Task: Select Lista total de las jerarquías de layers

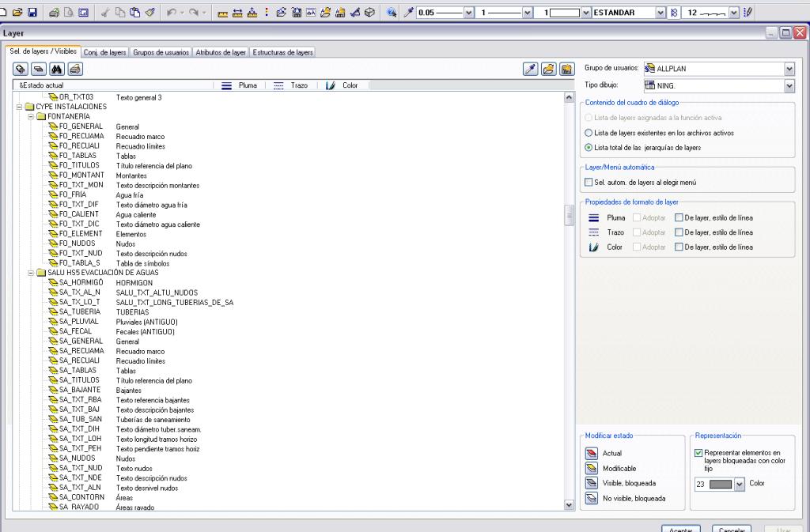Action: pyautogui.click(x=589, y=148)
